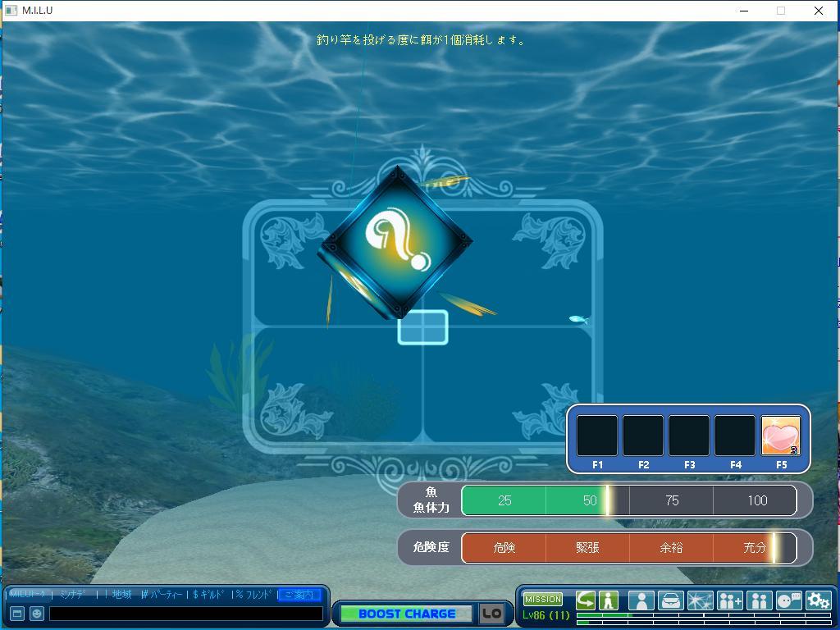Click the green return arrow icon
Image resolution: width=840 pixels, height=630 pixels.
585,600
